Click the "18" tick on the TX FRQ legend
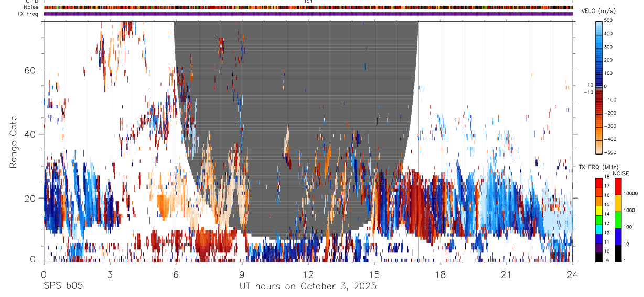 (x=607, y=177)
